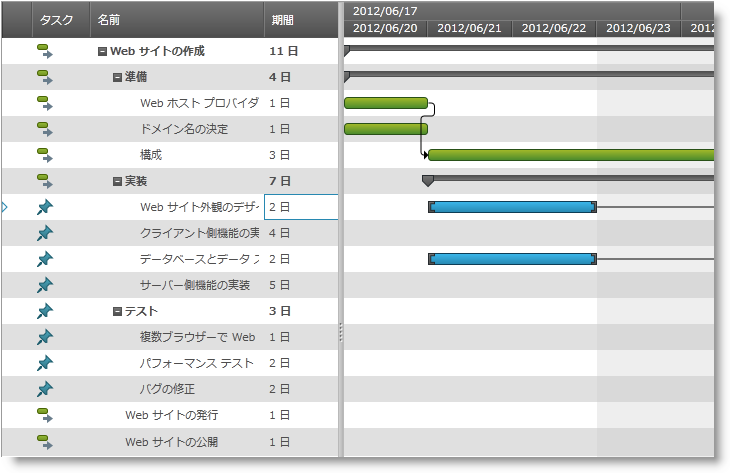This screenshot has height=473, width=730.
Task: Select task name Web サイトの発行
Action: (172, 415)
